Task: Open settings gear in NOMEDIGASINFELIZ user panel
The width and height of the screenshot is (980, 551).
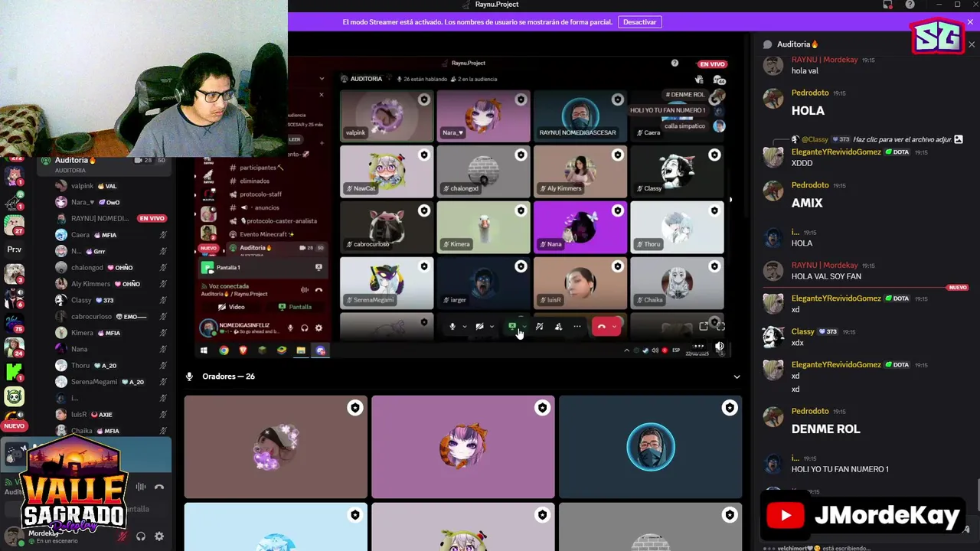Action: pos(318,328)
